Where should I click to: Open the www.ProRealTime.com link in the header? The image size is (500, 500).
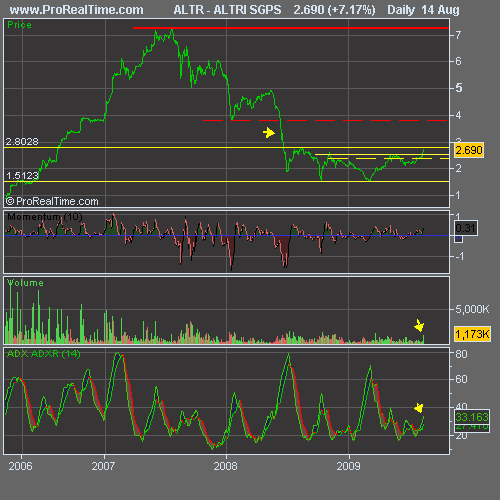click(76, 10)
